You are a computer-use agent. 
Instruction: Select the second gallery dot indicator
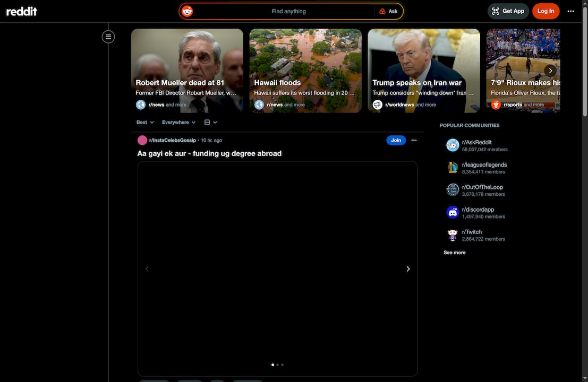click(x=277, y=364)
